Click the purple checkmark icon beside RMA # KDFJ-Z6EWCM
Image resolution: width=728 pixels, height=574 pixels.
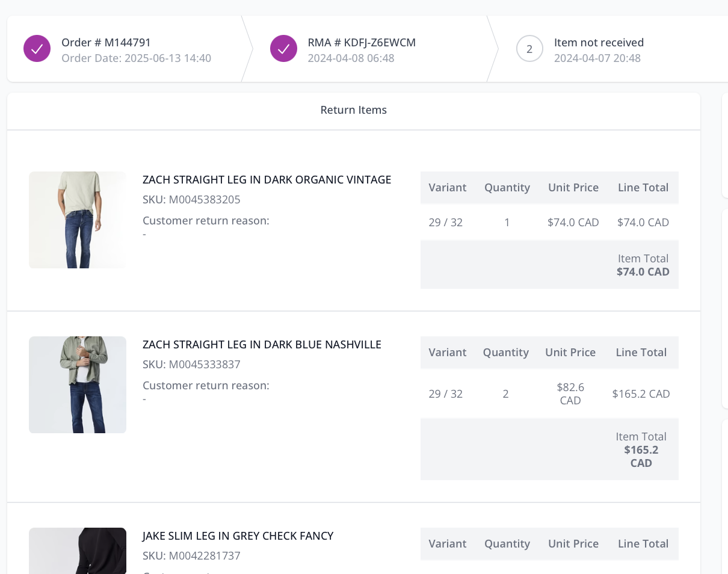point(283,49)
